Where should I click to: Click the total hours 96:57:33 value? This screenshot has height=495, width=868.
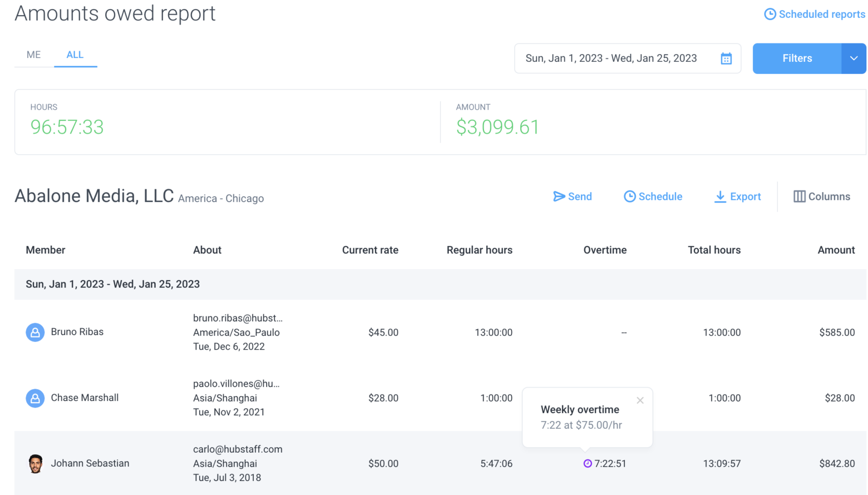pyautogui.click(x=67, y=127)
